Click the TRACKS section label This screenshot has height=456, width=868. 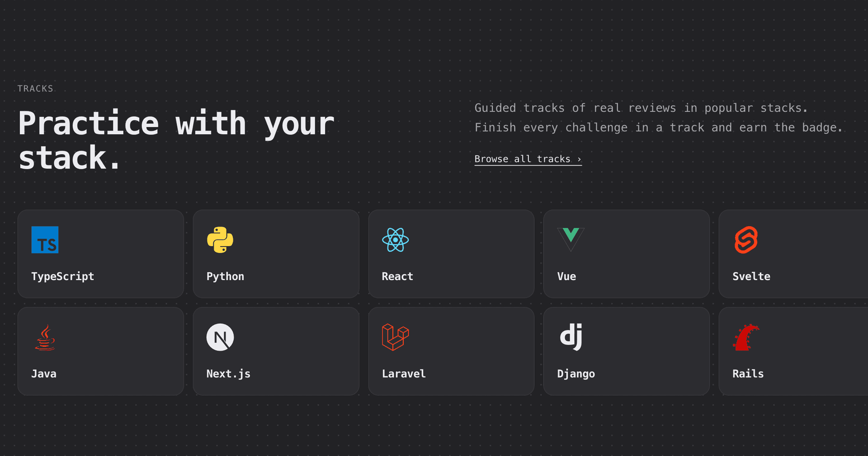point(35,89)
